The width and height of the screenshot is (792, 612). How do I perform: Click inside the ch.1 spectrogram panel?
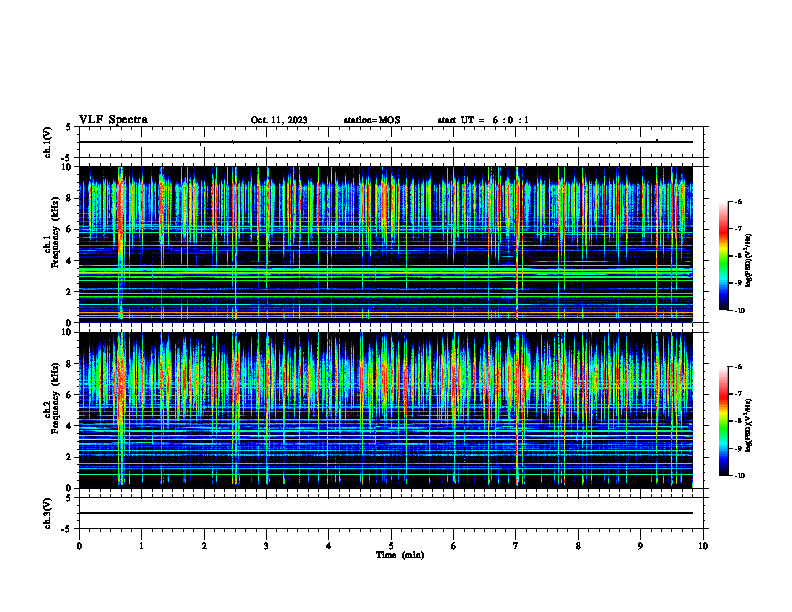[386, 244]
